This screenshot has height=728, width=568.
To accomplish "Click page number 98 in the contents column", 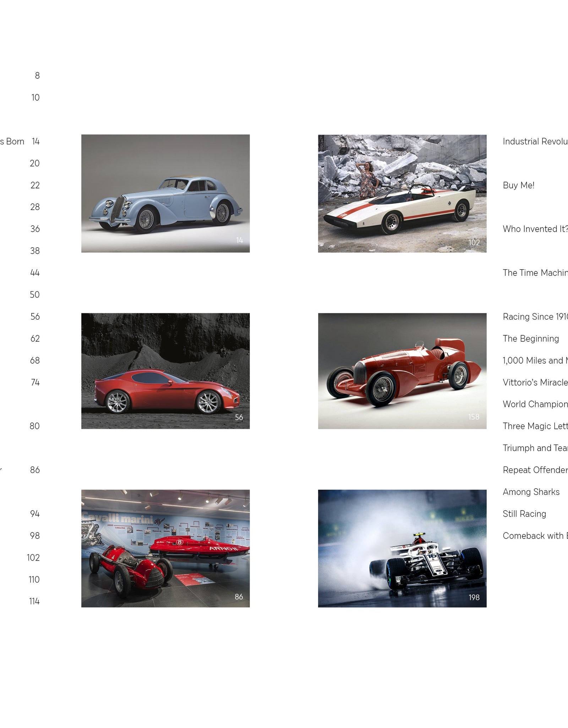I will [35, 536].
